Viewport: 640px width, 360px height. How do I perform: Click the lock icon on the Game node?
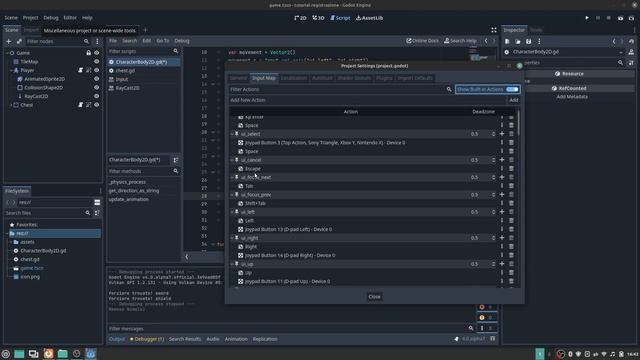click(x=89, y=53)
